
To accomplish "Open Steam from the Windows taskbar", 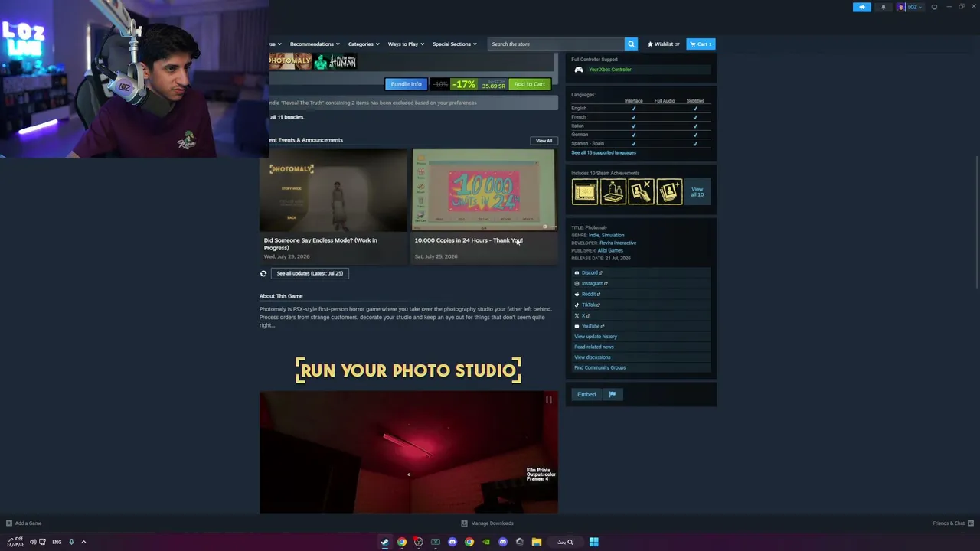I will (x=384, y=542).
